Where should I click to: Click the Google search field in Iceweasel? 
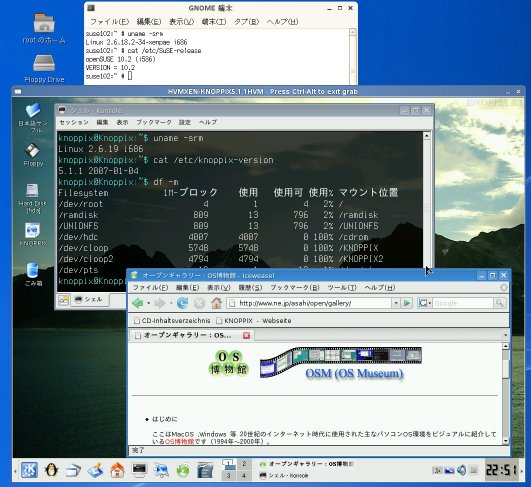point(463,303)
